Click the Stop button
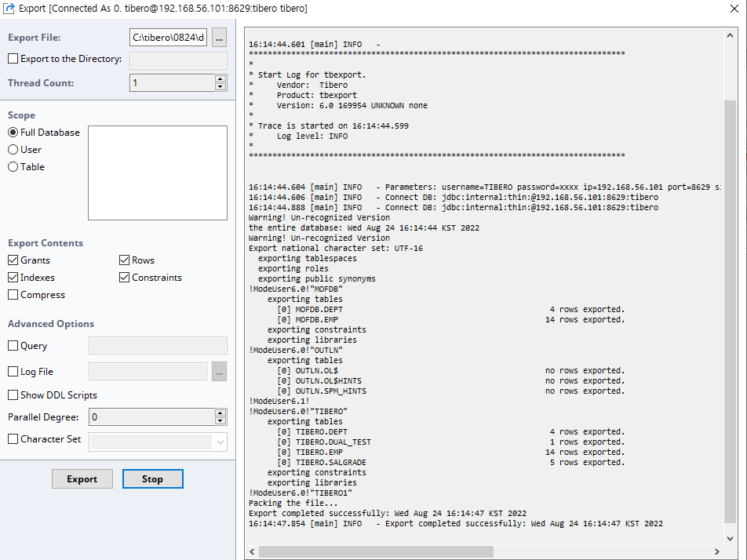Viewport: 747px width, 560px height. coord(152,479)
